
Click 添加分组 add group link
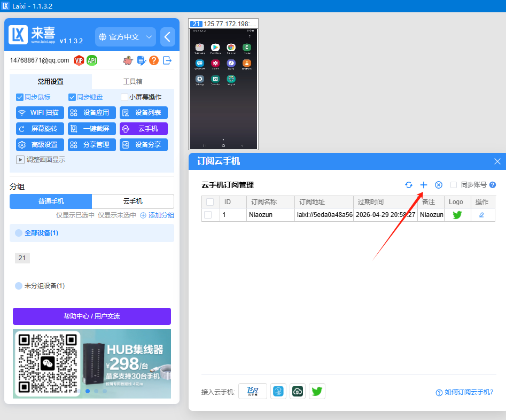point(157,215)
